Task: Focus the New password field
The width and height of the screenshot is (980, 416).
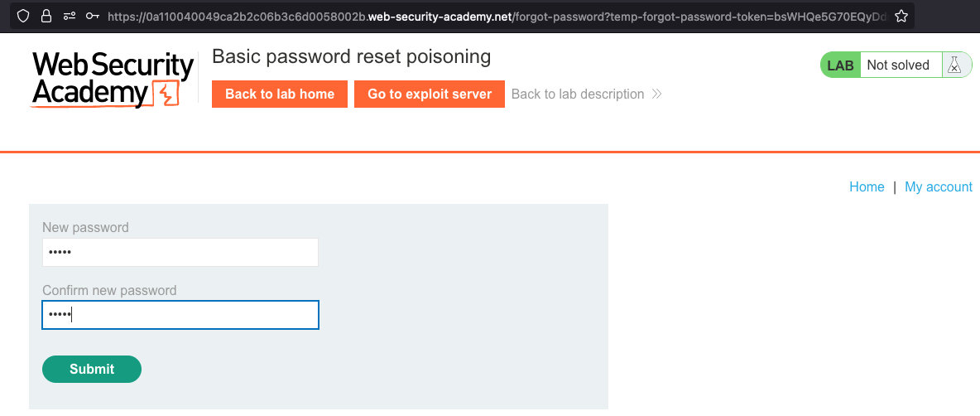Action: point(180,253)
